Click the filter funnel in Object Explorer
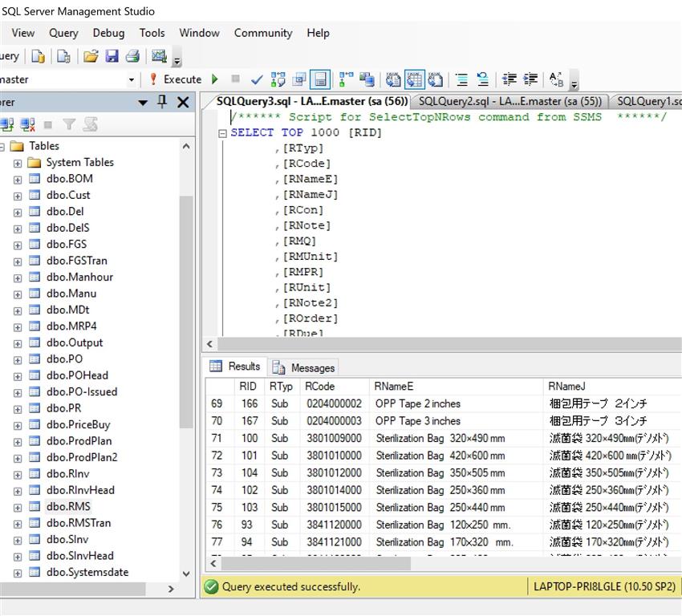 click(70, 124)
